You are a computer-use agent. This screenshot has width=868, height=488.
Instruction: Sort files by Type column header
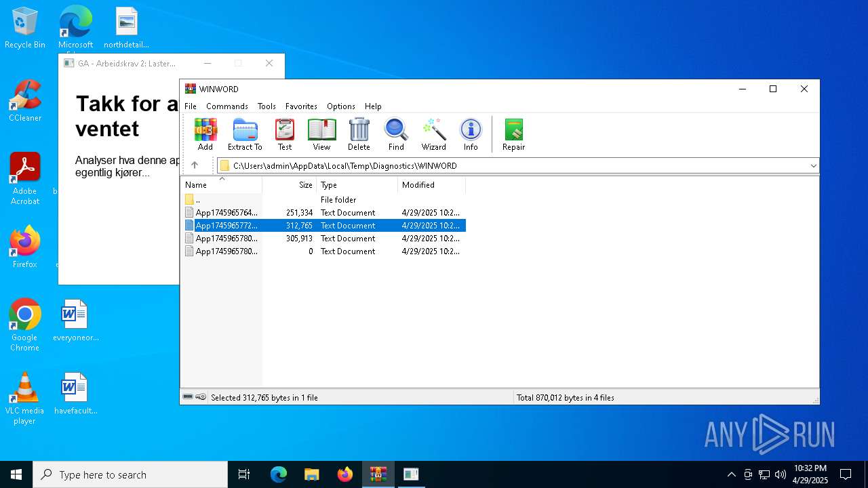357,185
